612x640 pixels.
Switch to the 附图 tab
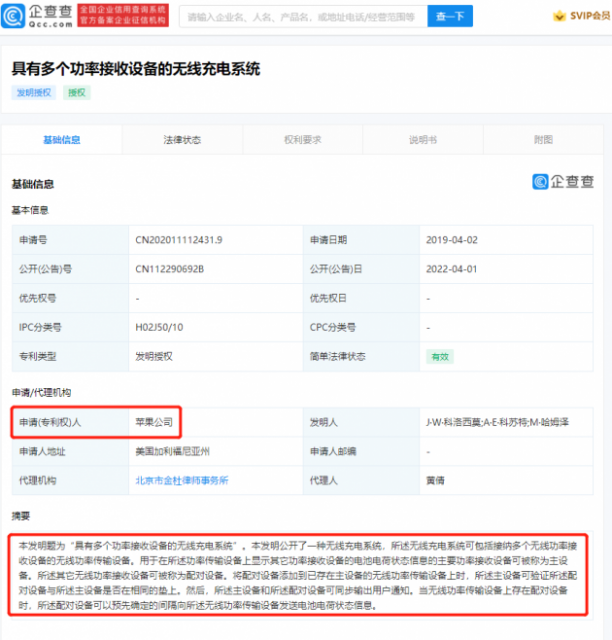(543, 140)
